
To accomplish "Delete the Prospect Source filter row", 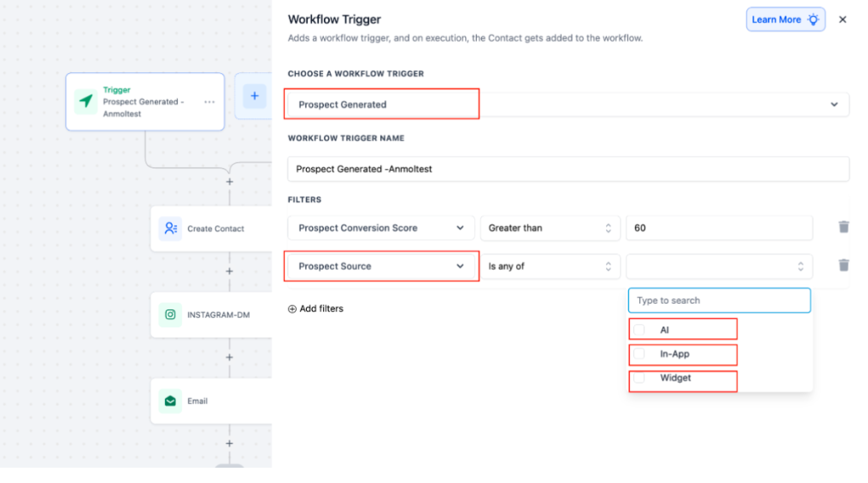I will click(843, 265).
